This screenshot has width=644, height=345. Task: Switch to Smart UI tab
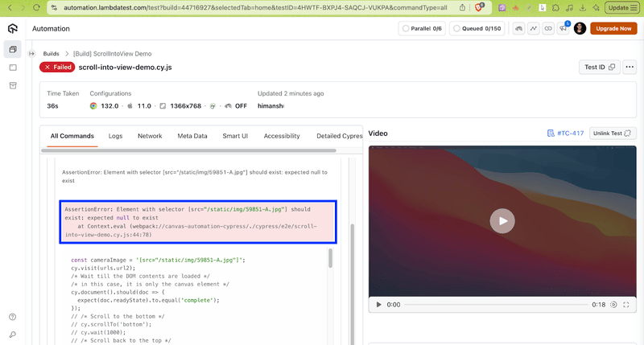coord(235,136)
